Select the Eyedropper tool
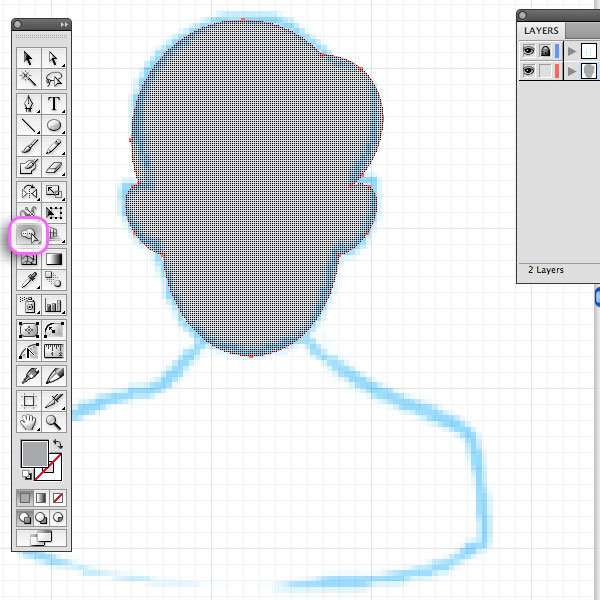The width and height of the screenshot is (600, 600). (28, 280)
